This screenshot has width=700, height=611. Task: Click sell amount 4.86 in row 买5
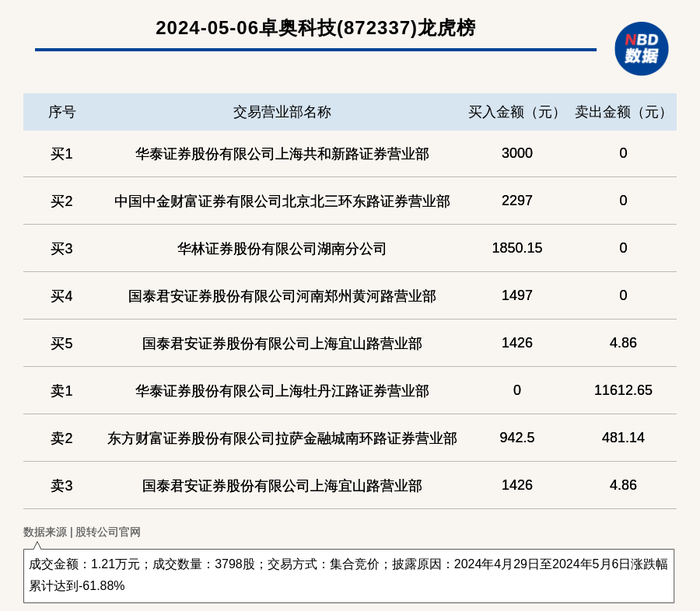(623, 342)
